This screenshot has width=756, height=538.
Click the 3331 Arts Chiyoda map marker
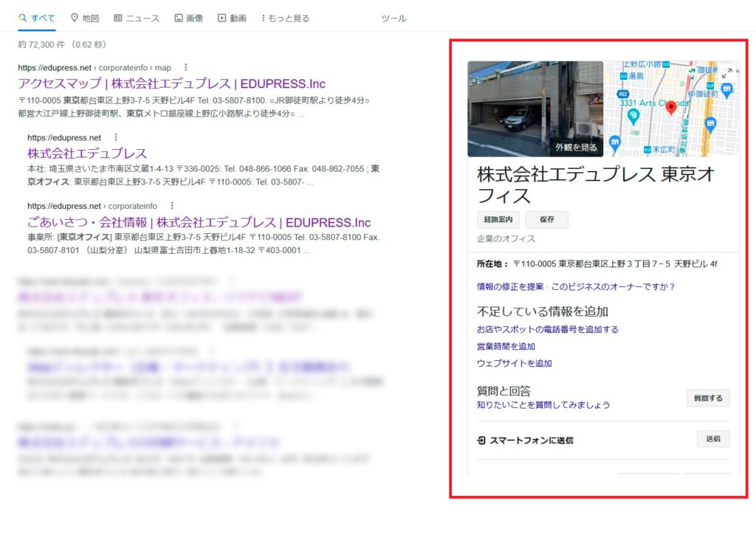click(633, 116)
